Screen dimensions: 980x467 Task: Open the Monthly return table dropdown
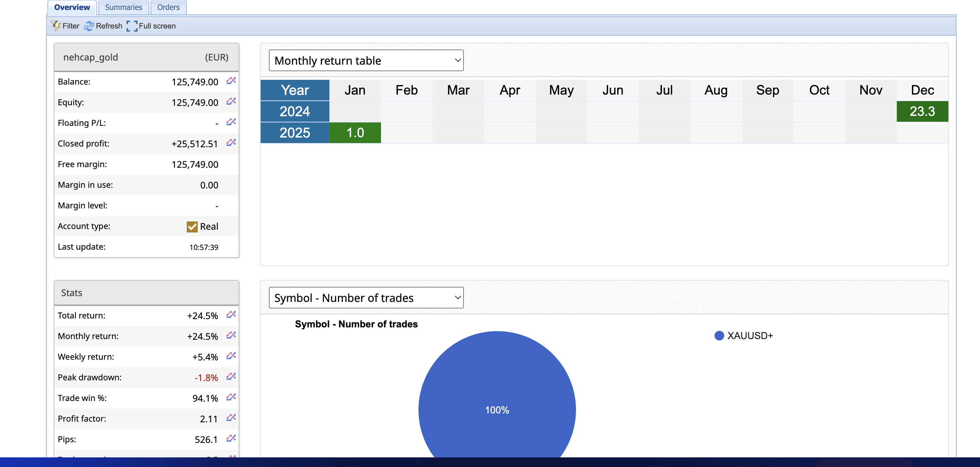[x=366, y=60]
